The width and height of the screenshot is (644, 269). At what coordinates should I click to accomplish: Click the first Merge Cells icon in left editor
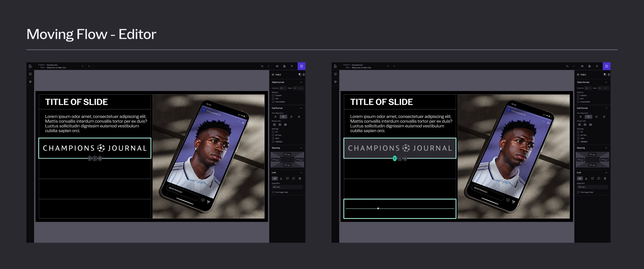tap(274, 125)
